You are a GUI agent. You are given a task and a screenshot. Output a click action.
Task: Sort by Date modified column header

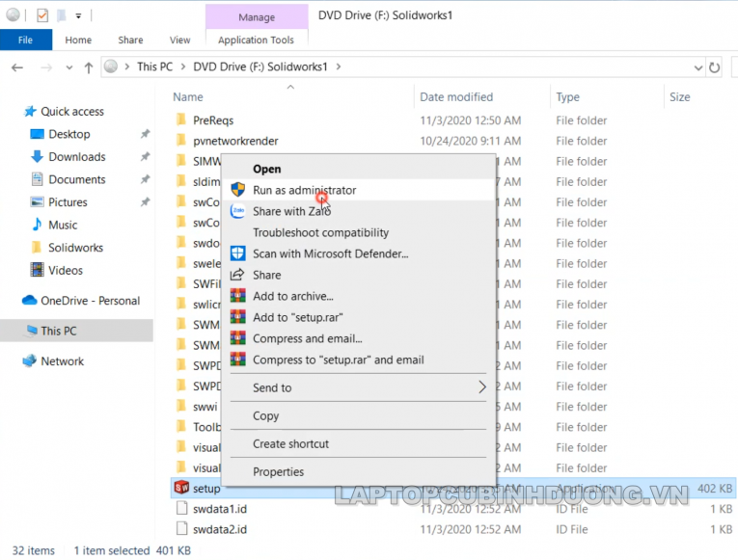pos(456,96)
